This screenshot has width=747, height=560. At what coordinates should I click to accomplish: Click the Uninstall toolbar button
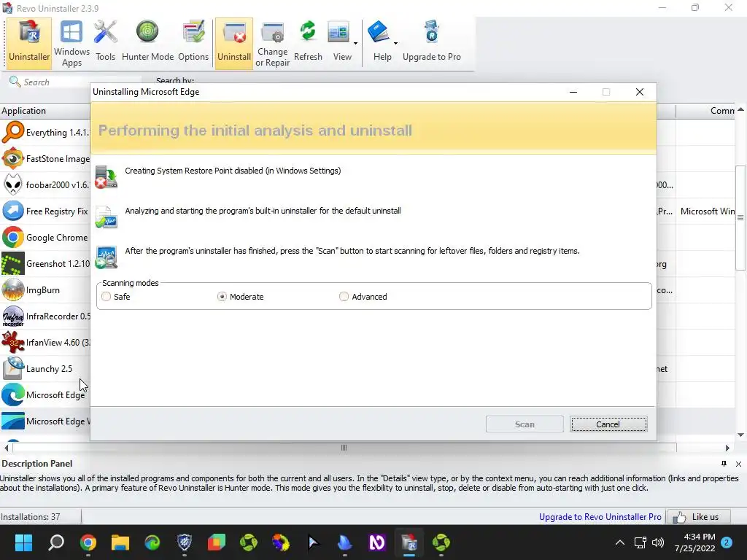point(234,44)
